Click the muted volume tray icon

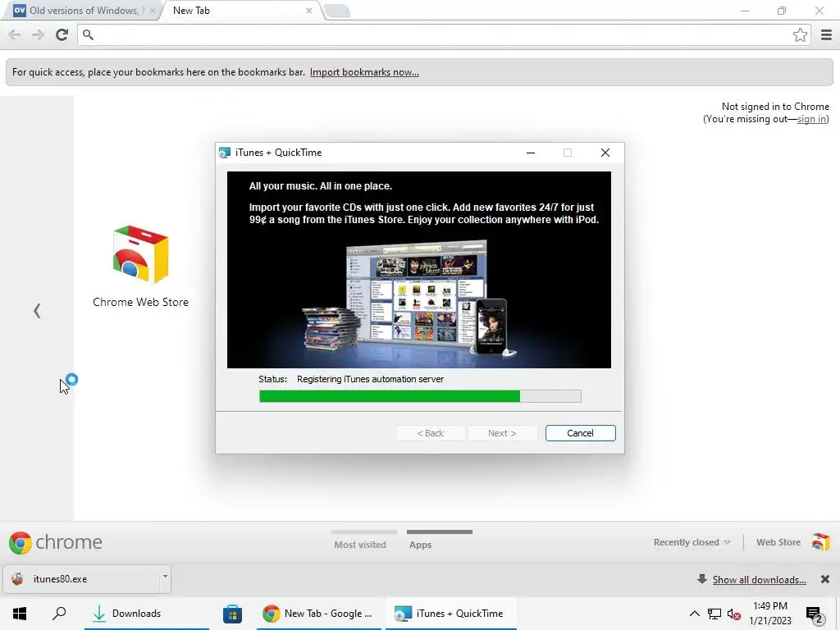click(x=734, y=614)
